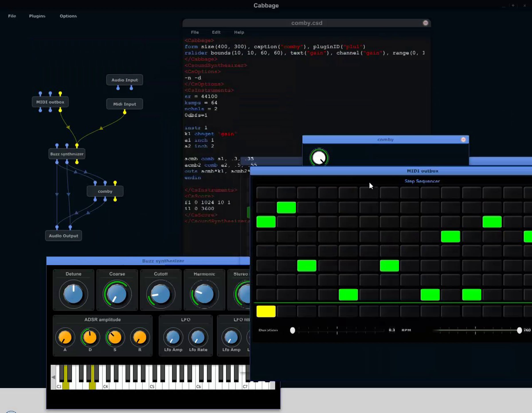
Task: Select the Audio Output node in the patcher
Action: pos(63,236)
